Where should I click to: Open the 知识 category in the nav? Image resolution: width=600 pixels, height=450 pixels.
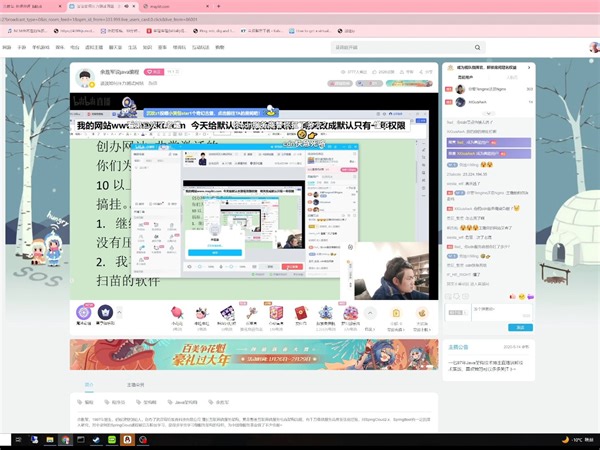(147, 47)
